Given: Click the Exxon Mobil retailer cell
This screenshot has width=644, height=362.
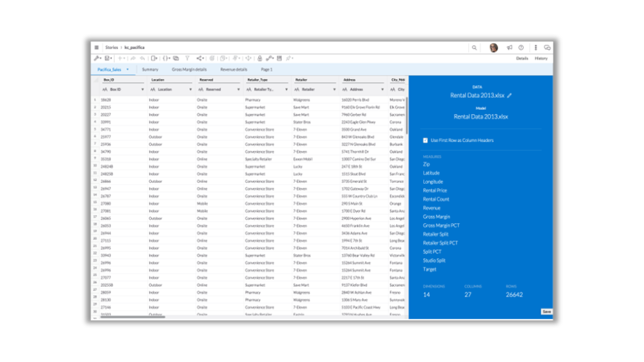Looking at the screenshot, I should [x=303, y=160].
